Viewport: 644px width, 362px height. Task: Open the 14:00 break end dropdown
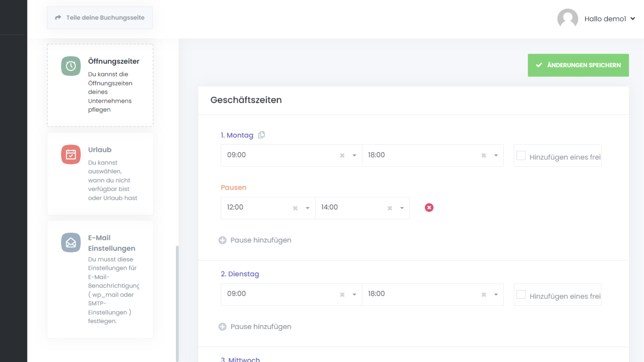tap(402, 208)
